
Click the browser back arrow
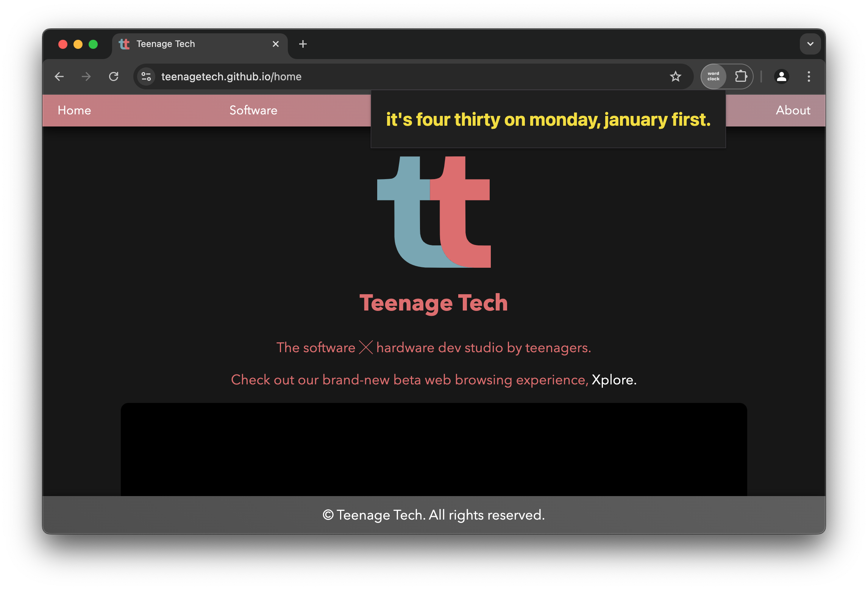click(x=59, y=77)
